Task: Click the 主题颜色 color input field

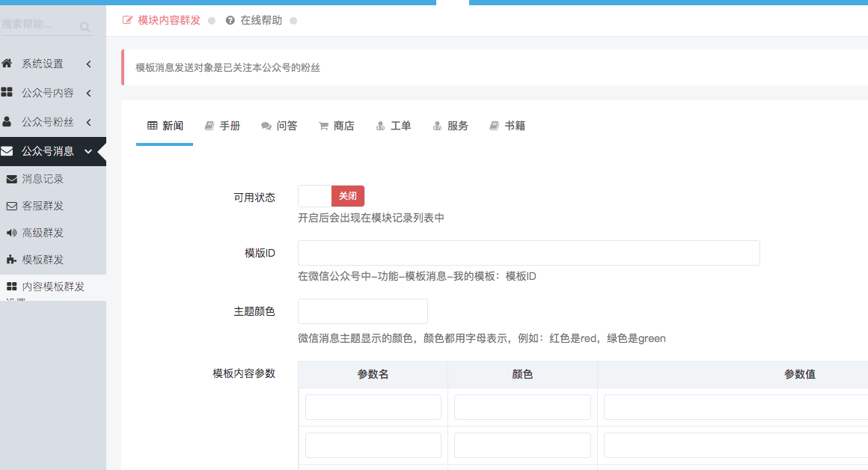Action: pos(362,311)
